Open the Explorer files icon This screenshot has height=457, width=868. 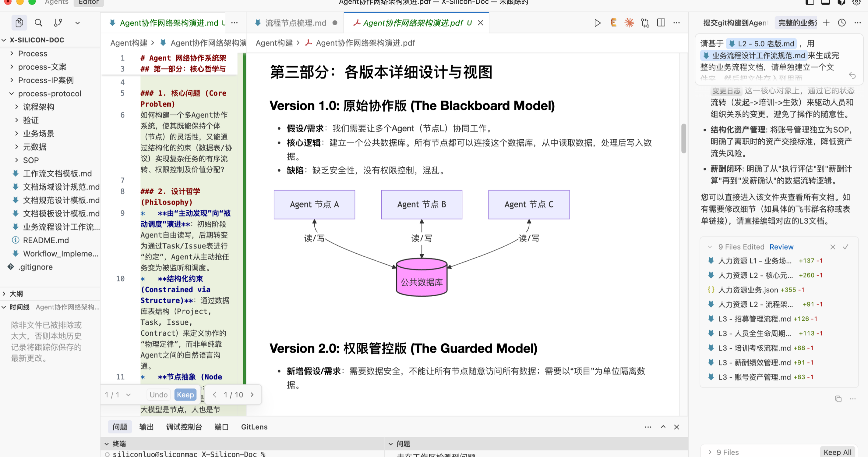tap(19, 23)
